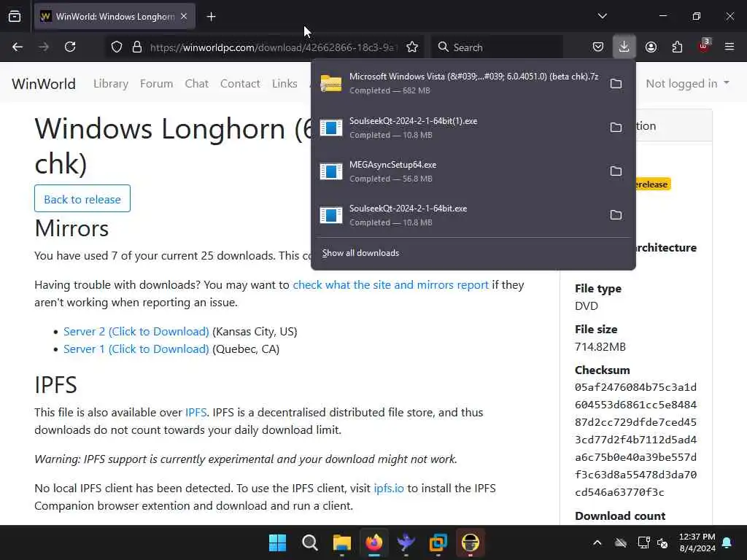
Task: Show SoulseekQt-2024-2-1-64bit.exe in folder
Action: click(x=616, y=215)
